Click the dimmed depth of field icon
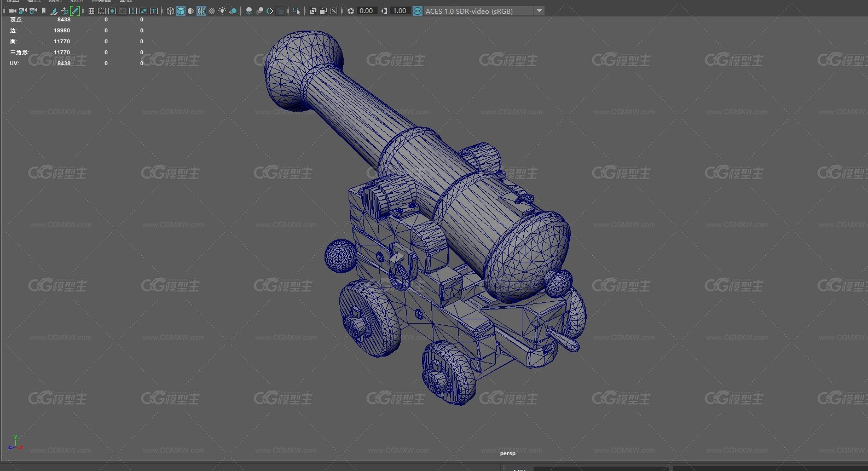 (280, 11)
